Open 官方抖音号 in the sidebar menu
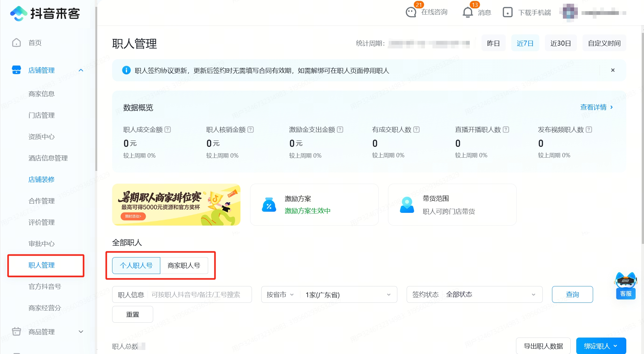644x354 pixels. point(45,287)
